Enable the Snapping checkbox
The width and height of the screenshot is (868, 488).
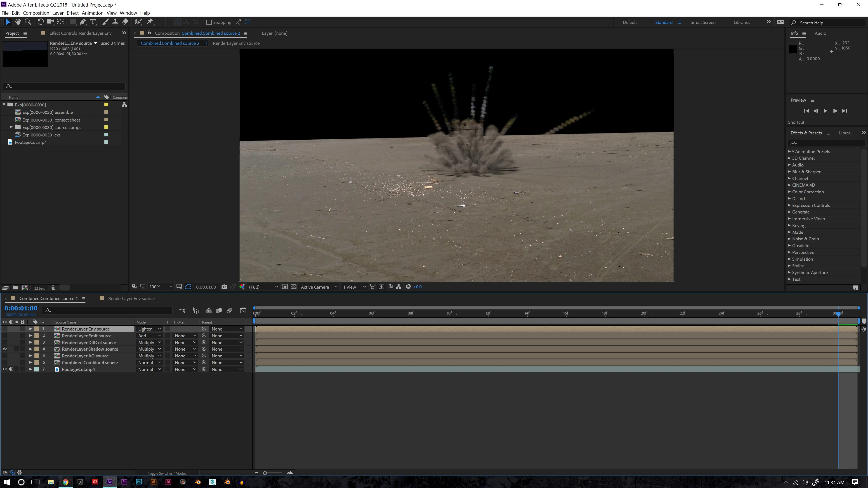point(209,22)
